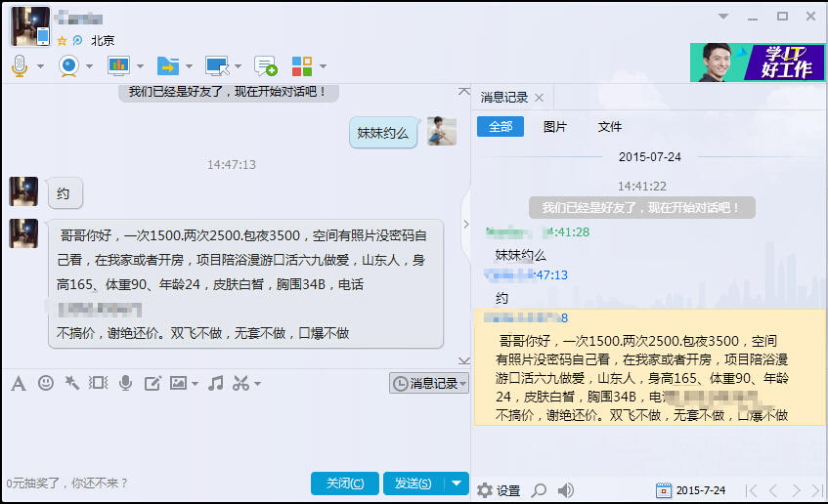Image resolution: width=828 pixels, height=504 pixels.
Task: Go to previous history page
Action: point(773,490)
